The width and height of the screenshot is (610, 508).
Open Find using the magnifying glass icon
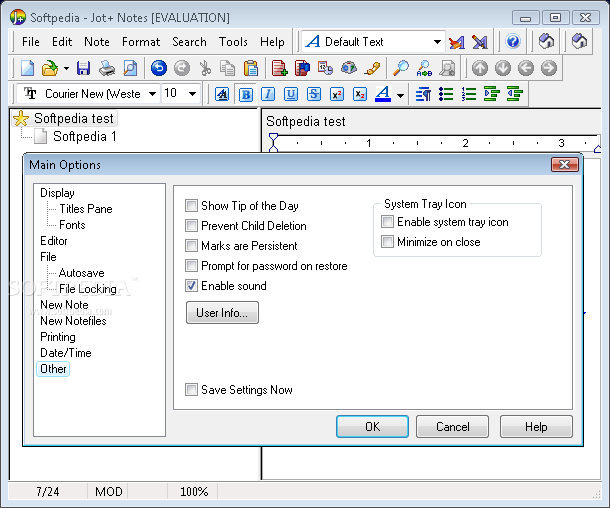click(401, 68)
